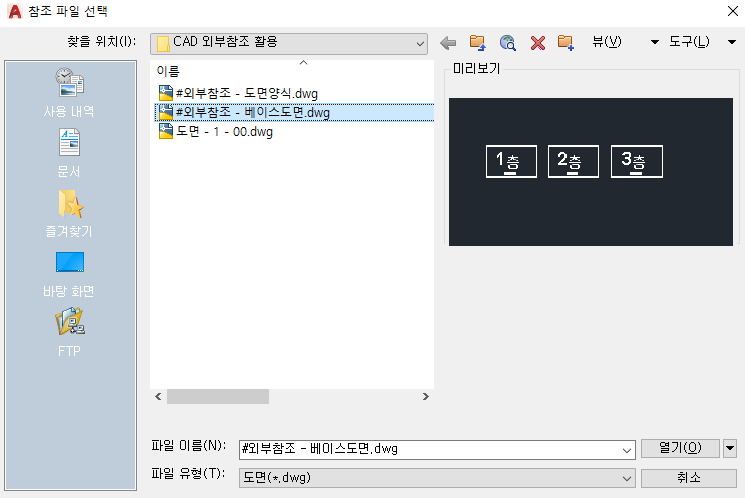Click the scroll left arrow

pos(158,396)
